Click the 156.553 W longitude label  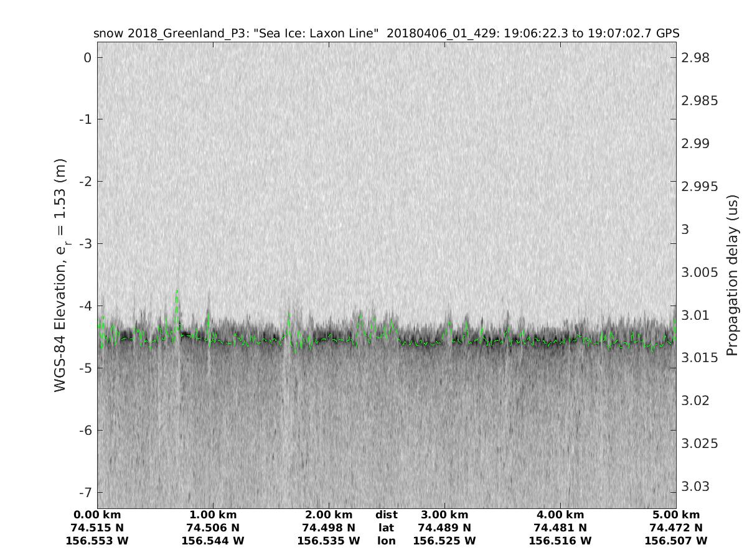click(97, 541)
